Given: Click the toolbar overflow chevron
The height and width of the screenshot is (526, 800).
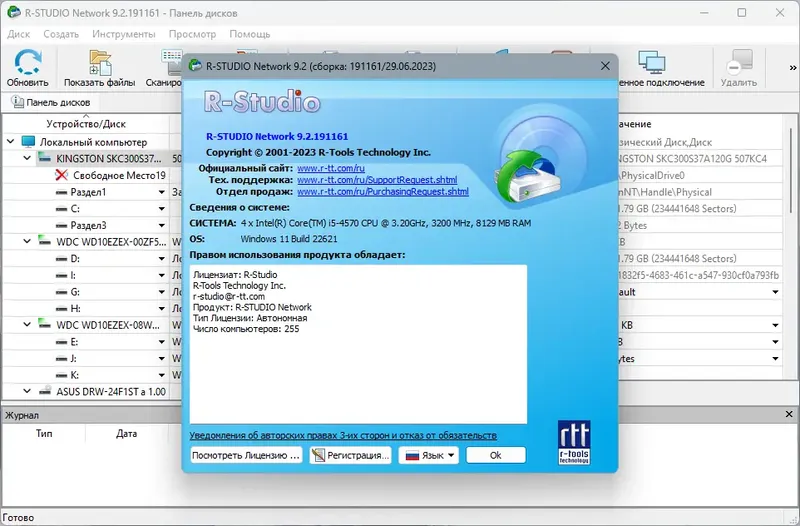Looking at the screenshot, I should [792, 67].
